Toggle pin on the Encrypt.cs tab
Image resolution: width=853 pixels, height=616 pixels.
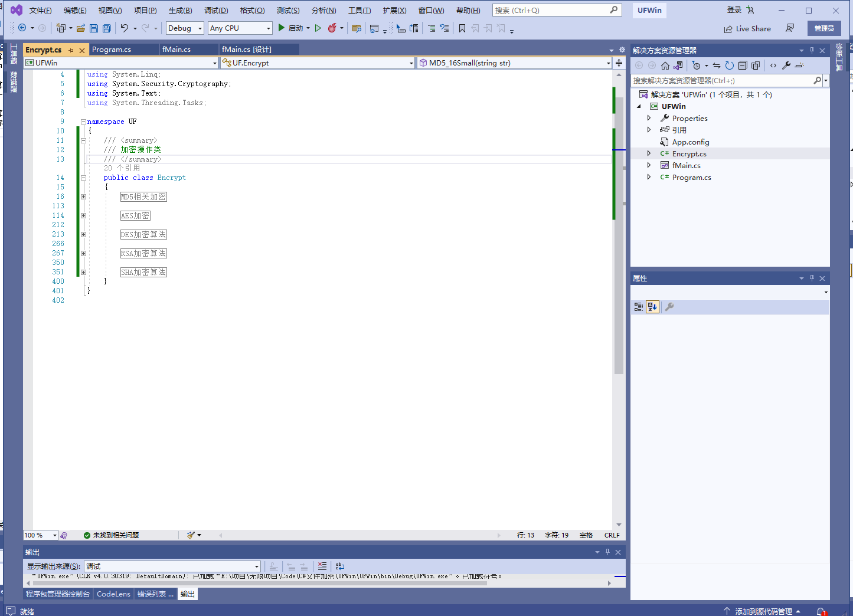tap(71, 50)
